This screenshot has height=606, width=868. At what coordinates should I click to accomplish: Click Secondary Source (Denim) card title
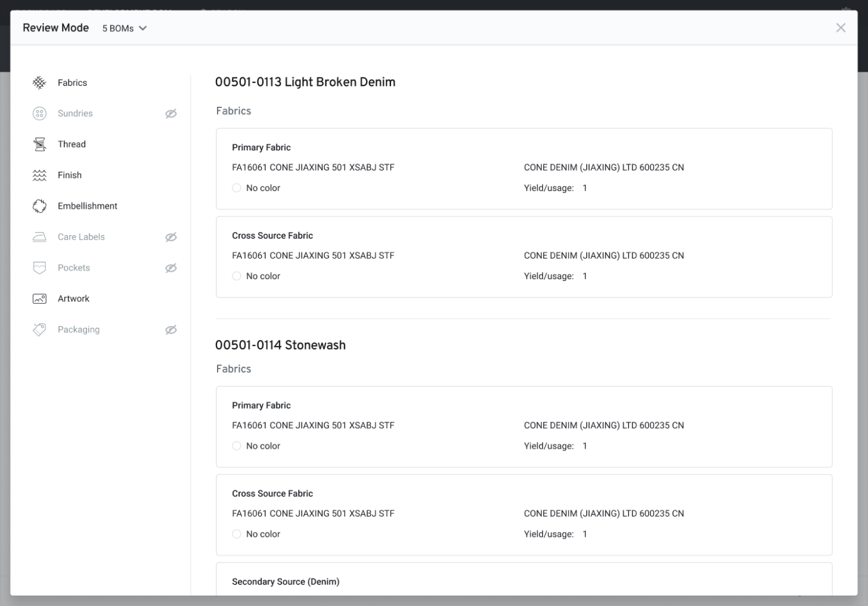(286, 582)
